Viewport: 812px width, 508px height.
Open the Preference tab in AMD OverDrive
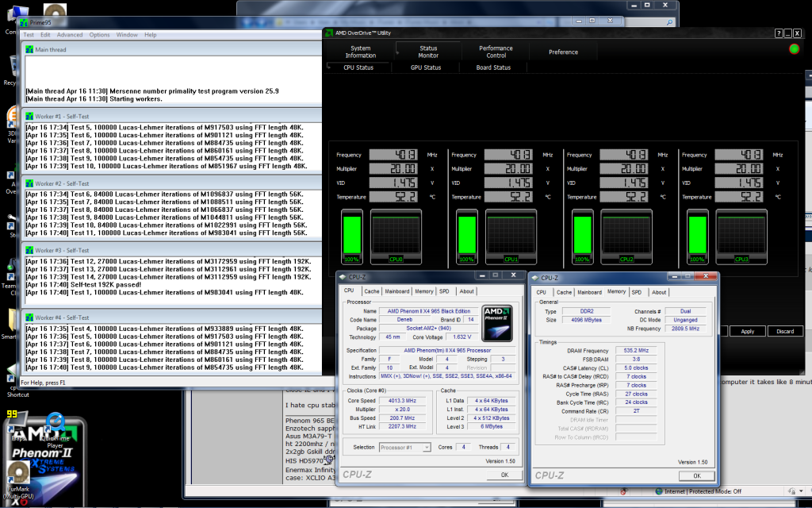[x=564, y=52]
